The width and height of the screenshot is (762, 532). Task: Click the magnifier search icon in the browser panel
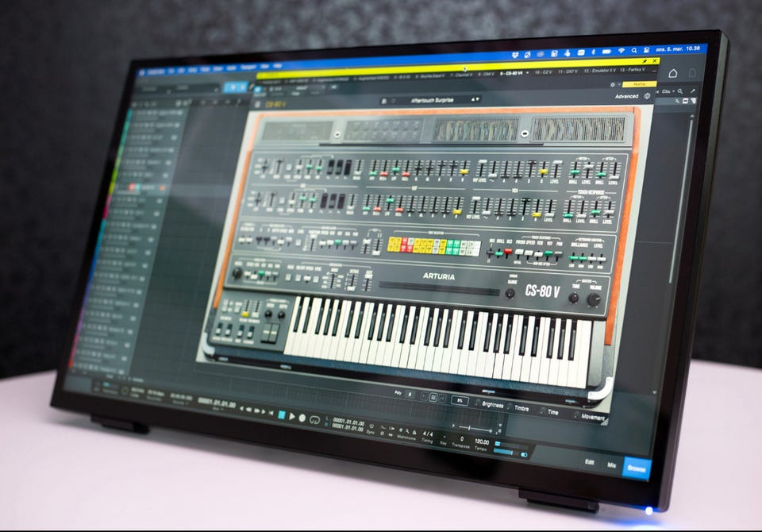coord(680,91)
